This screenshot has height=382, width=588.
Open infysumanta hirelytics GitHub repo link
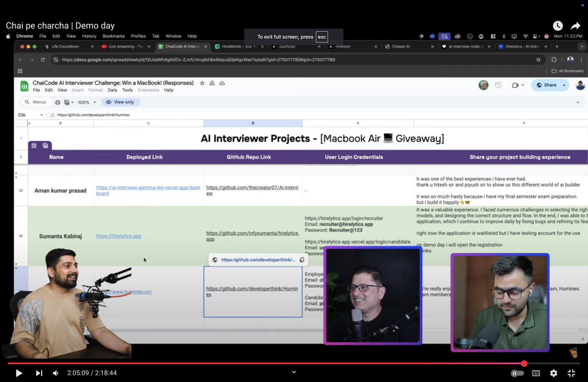[252, 236]
